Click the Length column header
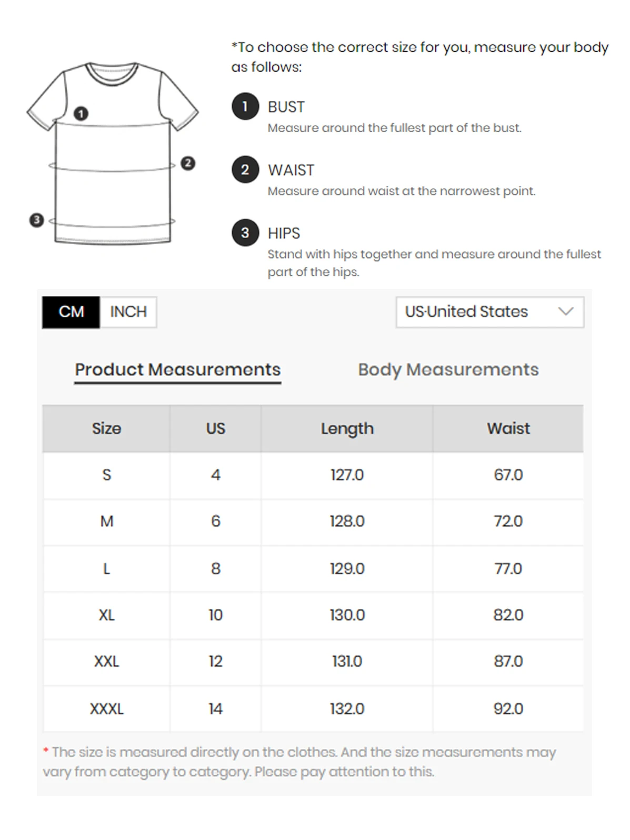Viewport: 630px width, 840px height. click(x=347, y=428)
